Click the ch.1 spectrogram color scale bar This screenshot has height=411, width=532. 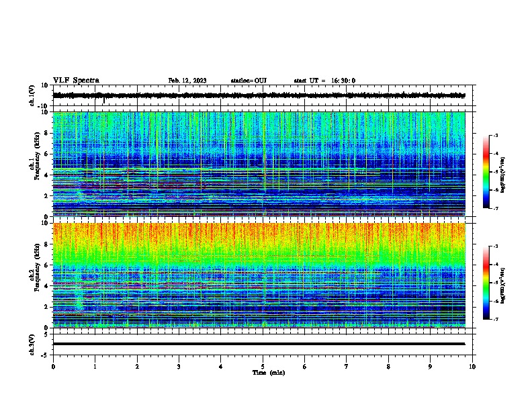tap(486, 172)
